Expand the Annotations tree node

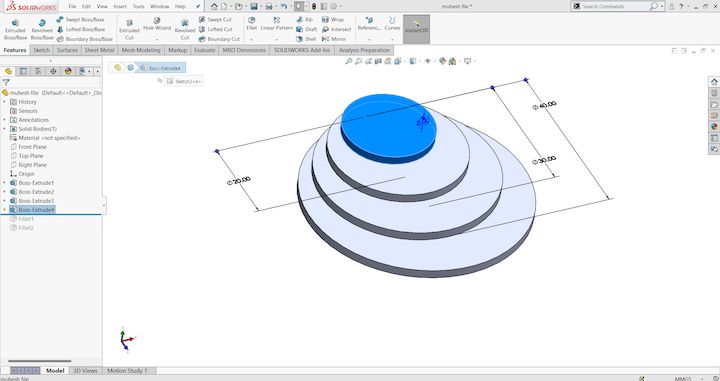coord(5,120)
